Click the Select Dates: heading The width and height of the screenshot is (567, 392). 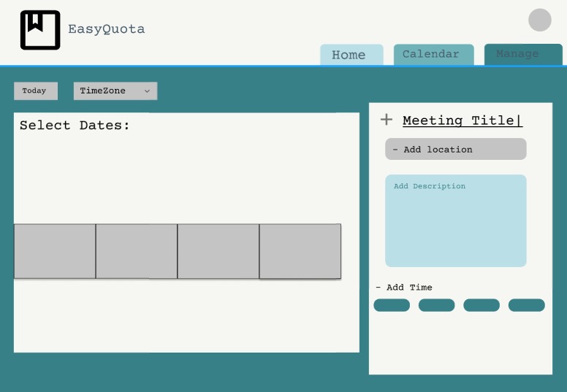75,126
